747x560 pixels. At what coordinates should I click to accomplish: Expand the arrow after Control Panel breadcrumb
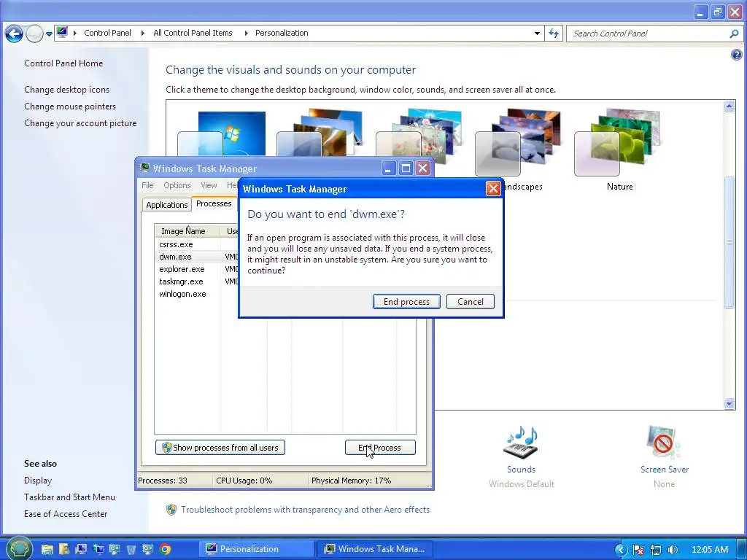coord(142,33)
